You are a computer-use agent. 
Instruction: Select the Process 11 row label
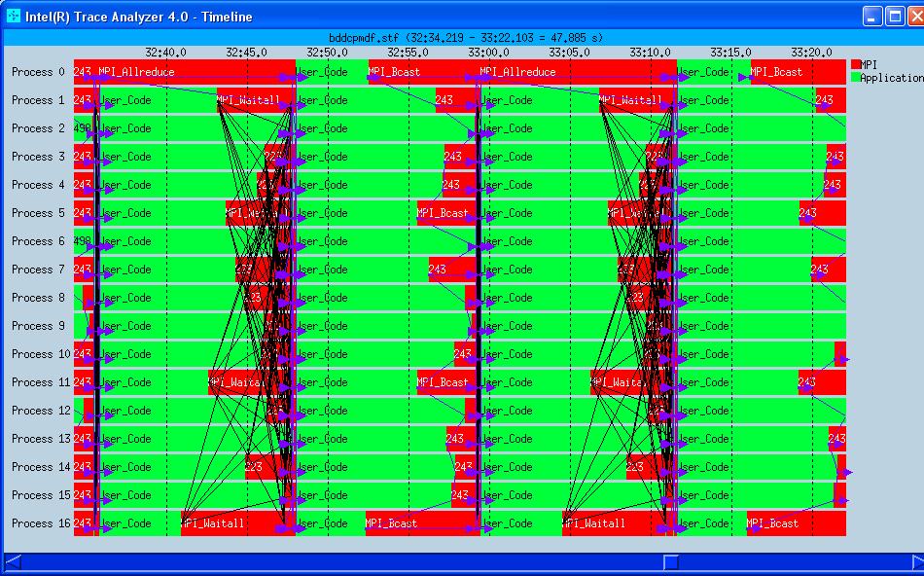click(41, 382)
